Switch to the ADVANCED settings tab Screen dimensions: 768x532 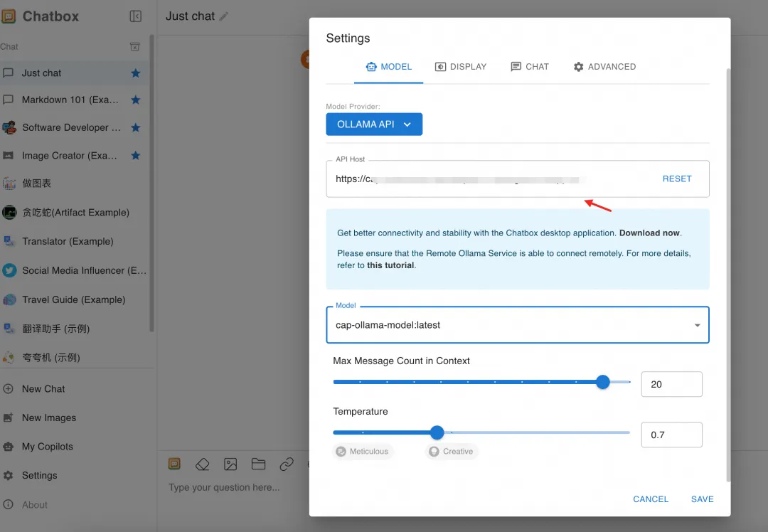[x=605, y=67]
